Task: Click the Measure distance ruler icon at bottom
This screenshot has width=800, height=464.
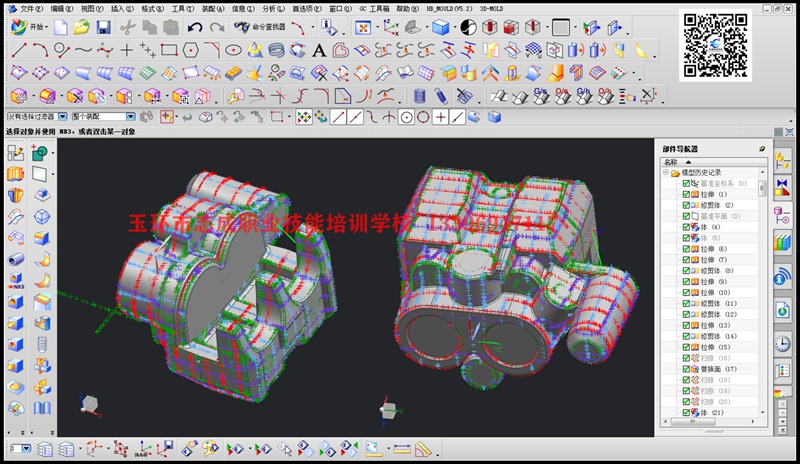Action: (402, 449)
